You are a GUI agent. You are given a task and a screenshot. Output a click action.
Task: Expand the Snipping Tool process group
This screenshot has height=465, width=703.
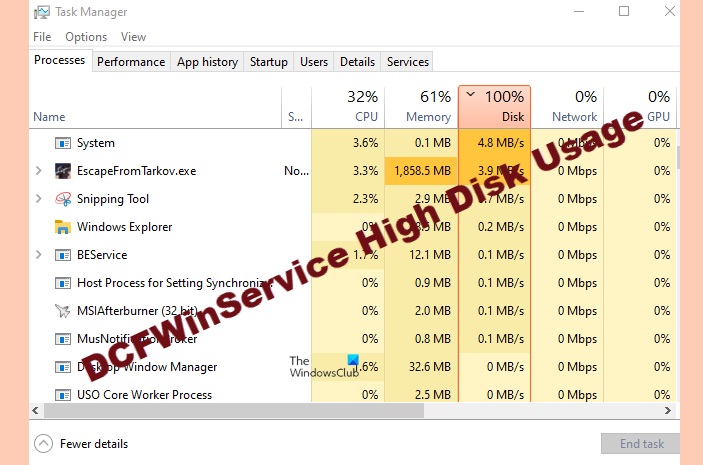pos(39,199)
